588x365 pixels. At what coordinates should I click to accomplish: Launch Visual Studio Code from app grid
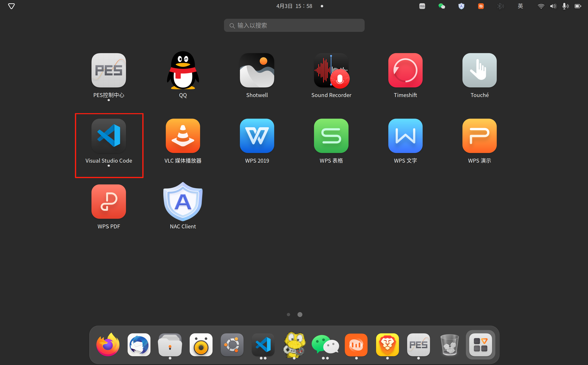pyautogui.click(x=109, y=136)
